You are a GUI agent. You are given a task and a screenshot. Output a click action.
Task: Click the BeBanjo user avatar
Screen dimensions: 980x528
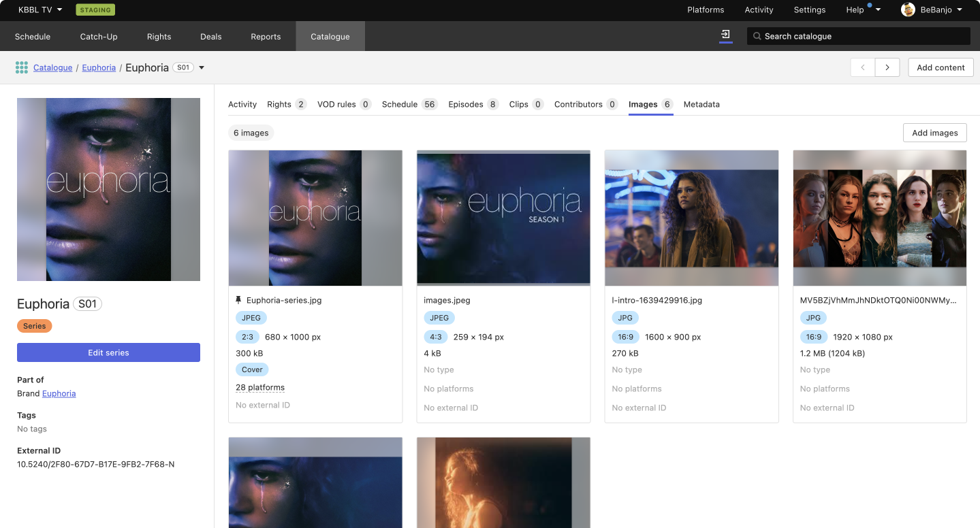908,10
